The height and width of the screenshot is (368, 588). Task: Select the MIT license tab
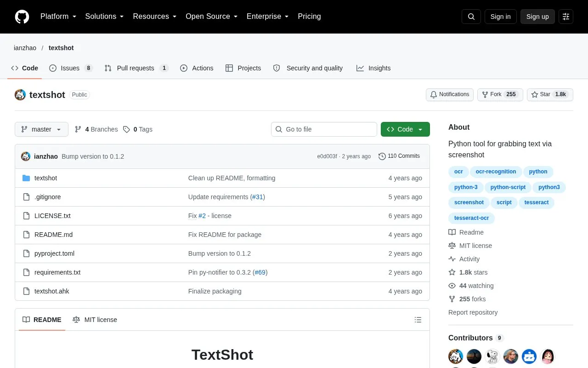pos(95,320)
